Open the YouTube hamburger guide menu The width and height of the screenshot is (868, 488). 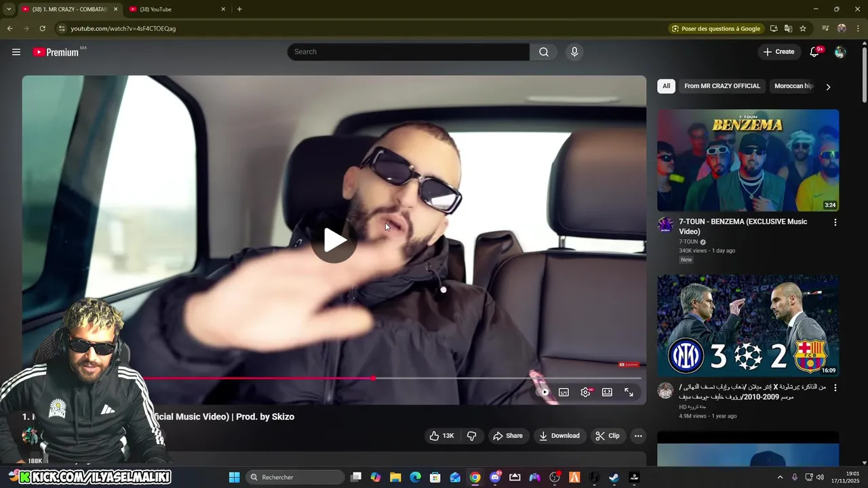pos(16,52)
